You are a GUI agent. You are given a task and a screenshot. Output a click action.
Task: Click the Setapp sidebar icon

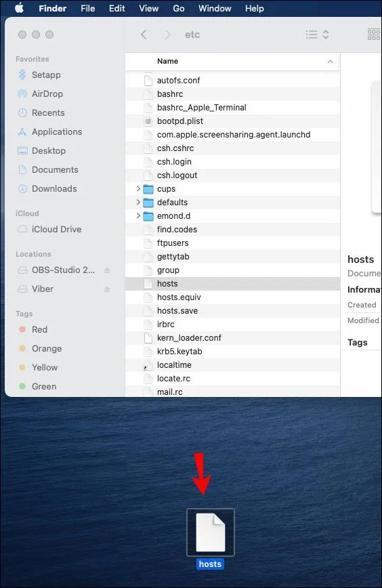[x=22, y=75]
